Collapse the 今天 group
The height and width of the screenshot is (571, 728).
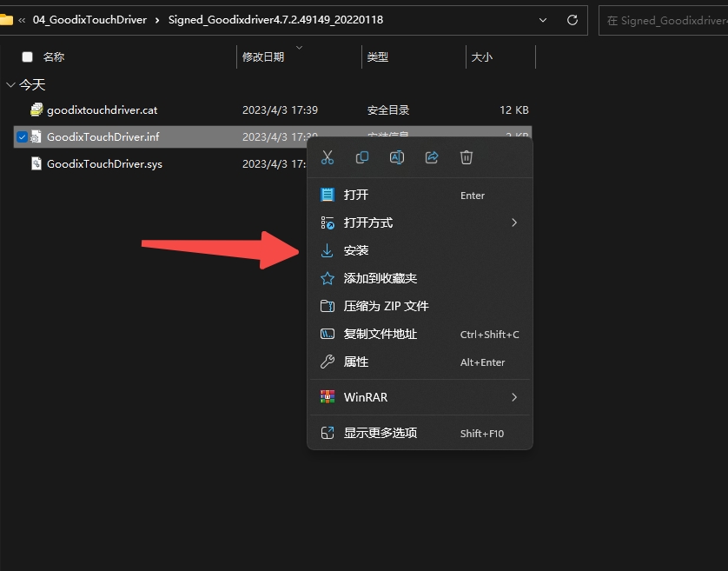[x=10, y=85]
